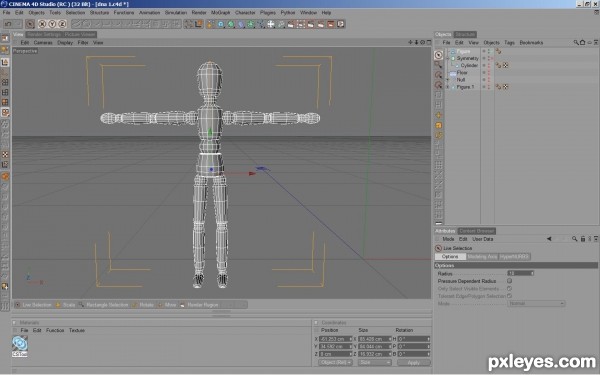This screenshot has height=375, width=600.
Task: Switch to the Picture Viewer tab
Action: point(80,34)
